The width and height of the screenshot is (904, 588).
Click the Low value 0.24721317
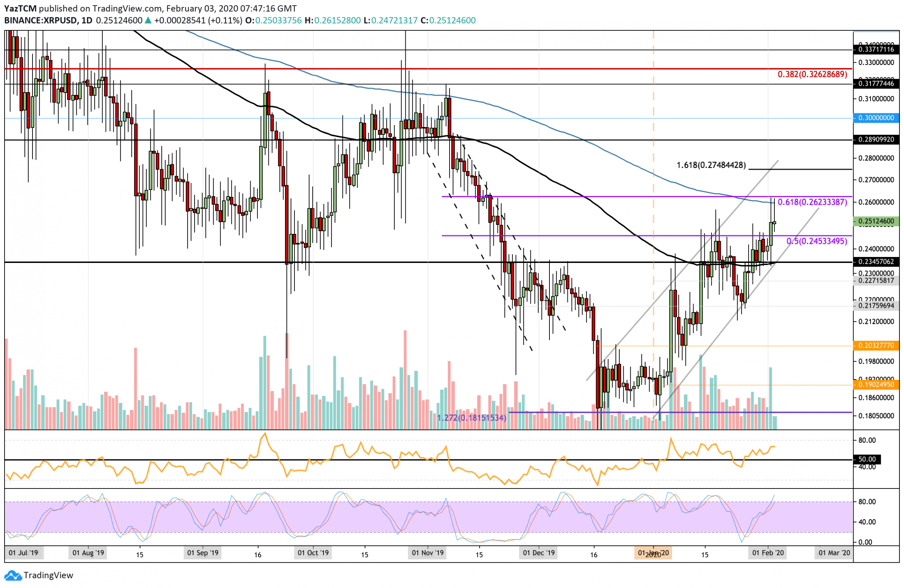(x=394, y=20)
